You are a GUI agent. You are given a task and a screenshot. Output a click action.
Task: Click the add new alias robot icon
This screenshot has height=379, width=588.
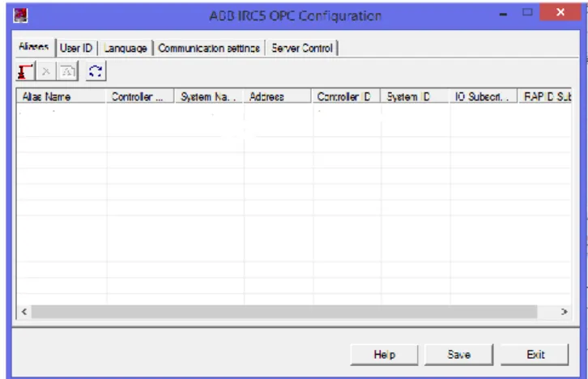pos(25,71)
